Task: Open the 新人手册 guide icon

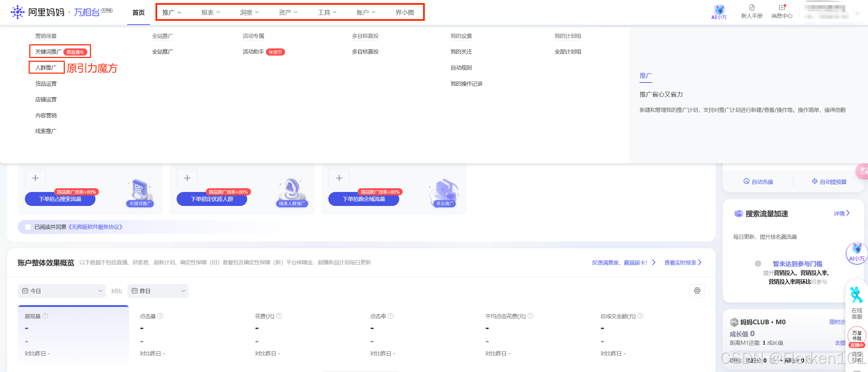Action: point(751,8)
